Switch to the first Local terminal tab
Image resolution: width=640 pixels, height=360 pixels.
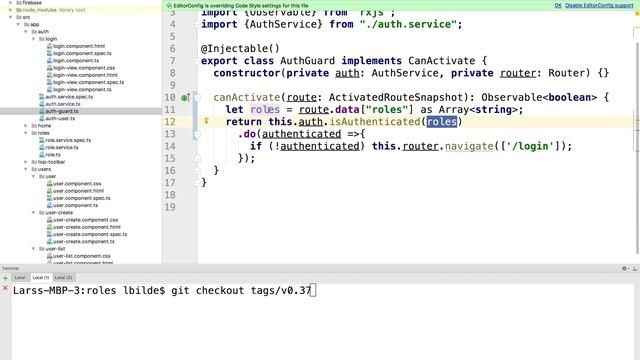20,278
